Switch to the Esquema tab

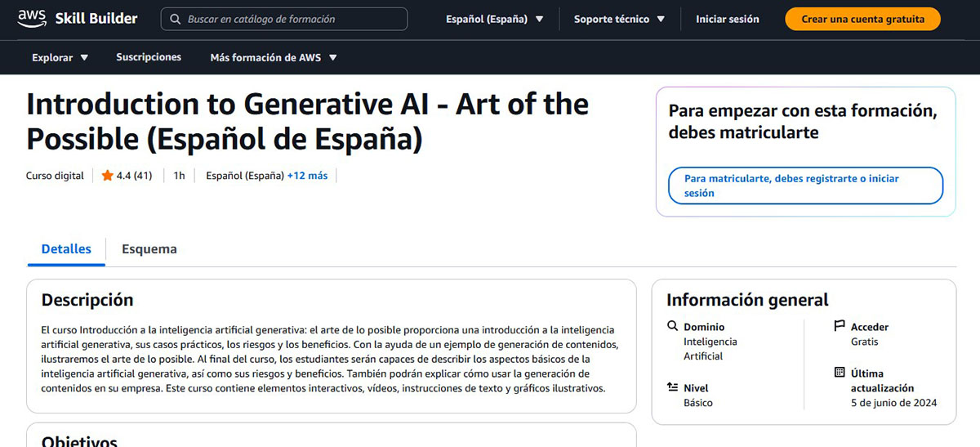point(149,249)
